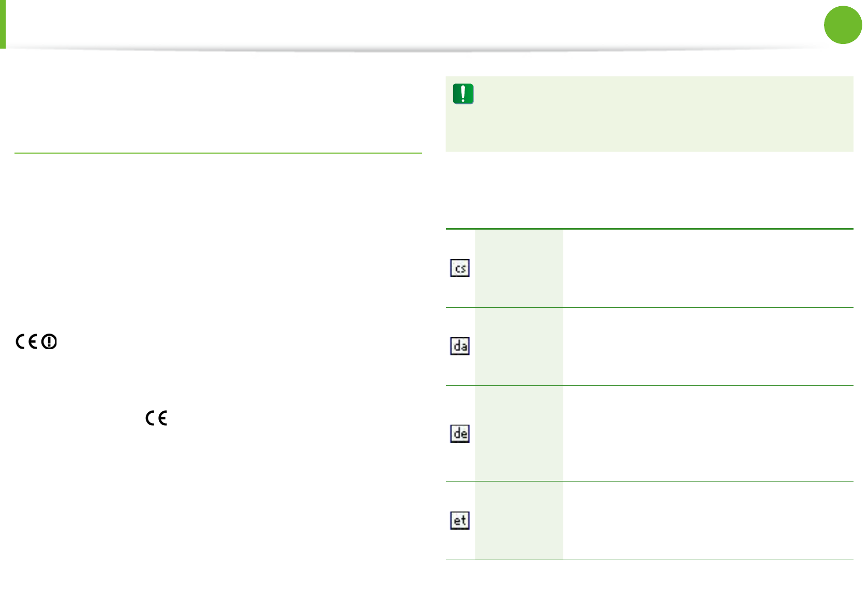The image size is (868, 616).
Task: Click the shaded cell beside the 'de' icon
Action: 519,433
